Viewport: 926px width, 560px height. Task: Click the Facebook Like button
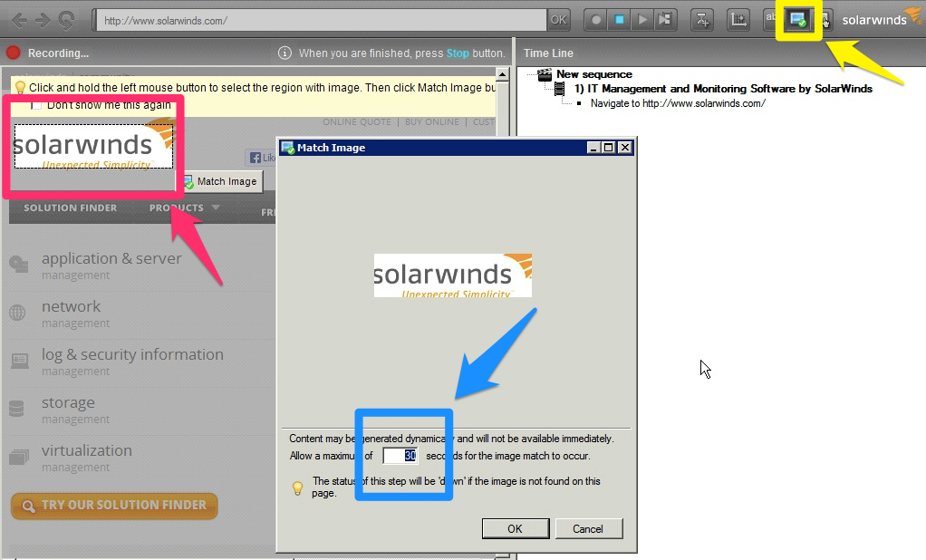[262, 158]
